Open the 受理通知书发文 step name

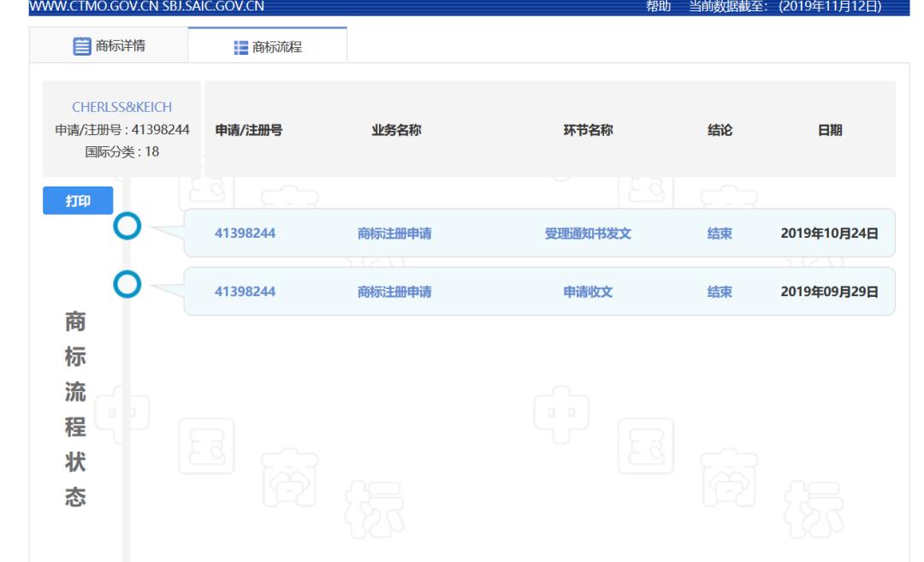coord(588,234)
